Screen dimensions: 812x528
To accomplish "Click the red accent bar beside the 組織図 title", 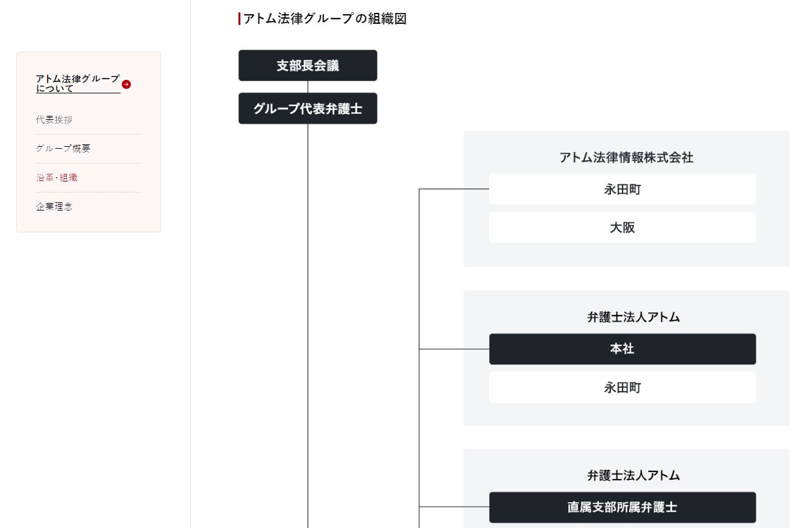I will (240, 19).
